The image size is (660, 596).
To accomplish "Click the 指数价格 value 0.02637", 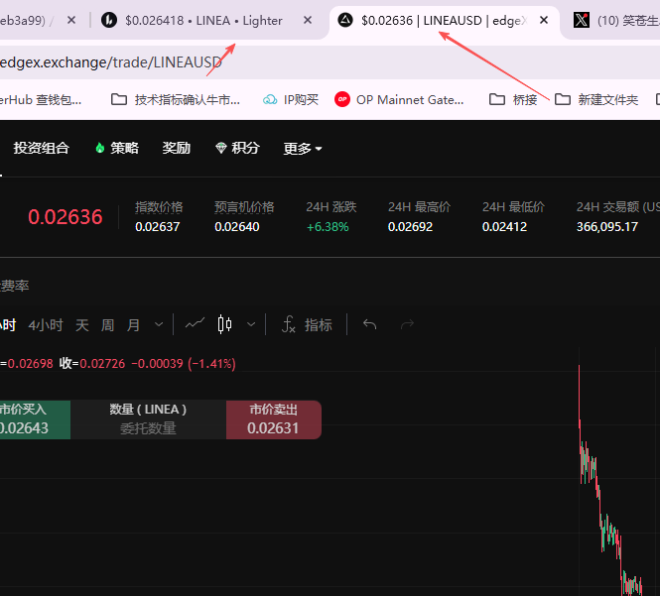I will pos(157,227).
